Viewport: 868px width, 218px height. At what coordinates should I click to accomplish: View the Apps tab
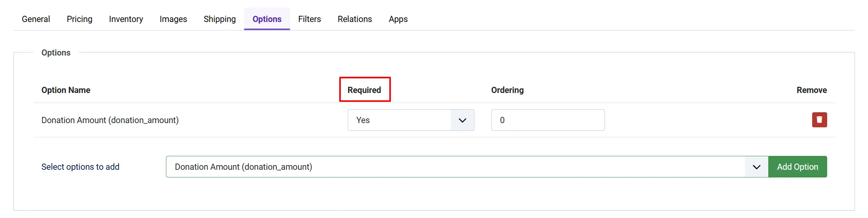pos(398,19)
